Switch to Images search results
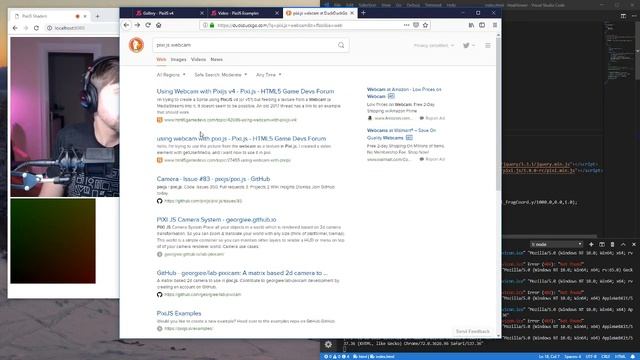Image resolution: width=640 pixels, height=360 pixels. [x=178, y=60]
